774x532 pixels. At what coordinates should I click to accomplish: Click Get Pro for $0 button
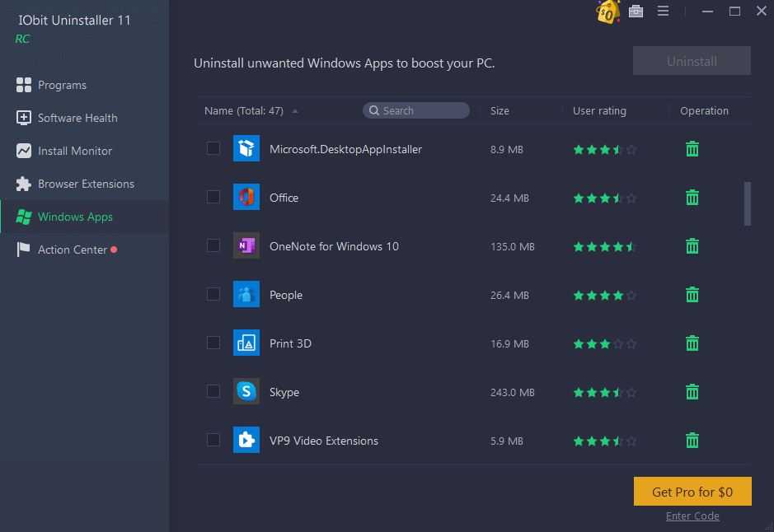pos(692,491)
